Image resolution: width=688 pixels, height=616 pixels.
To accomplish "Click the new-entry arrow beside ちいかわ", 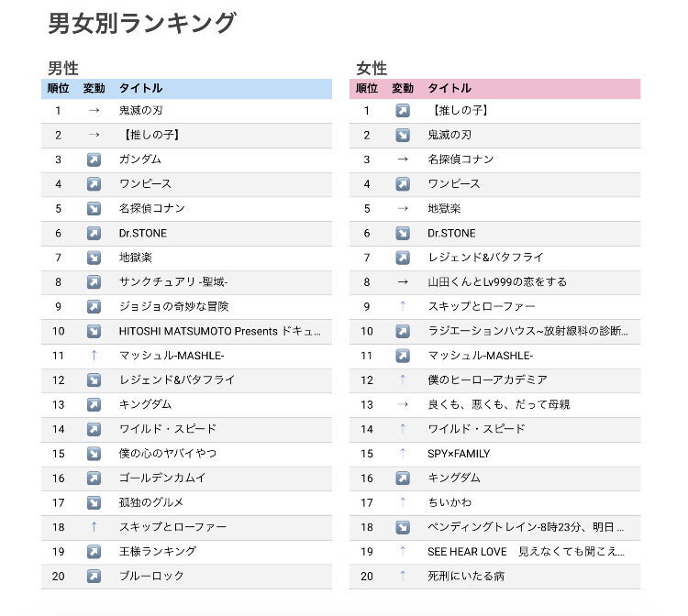I will coord(403,502).
